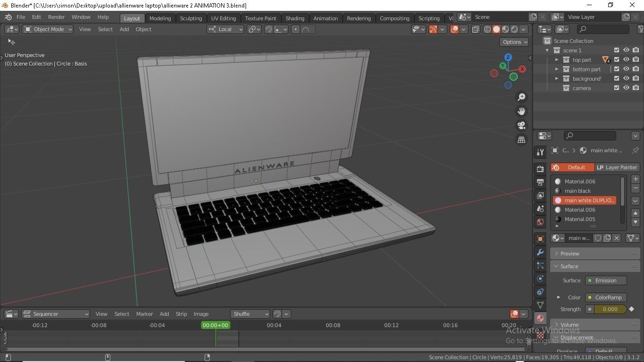The width and height of the screenshot is (644, 362).
Task: Switch to the Shading workspace tab
Action: (x=295, y=18)
